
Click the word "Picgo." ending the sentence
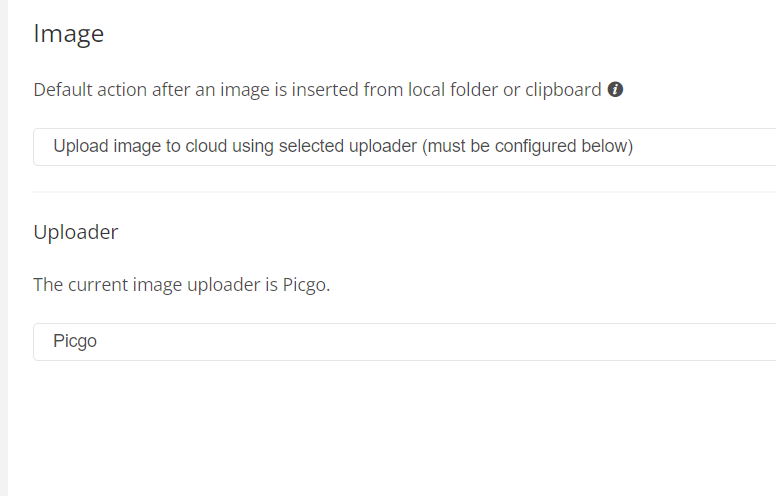[307, 285]
